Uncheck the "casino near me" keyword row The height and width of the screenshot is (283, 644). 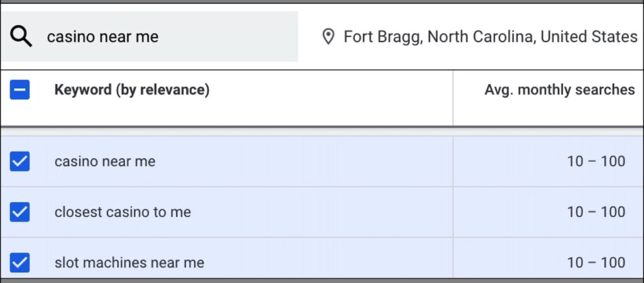click(19, 162)
